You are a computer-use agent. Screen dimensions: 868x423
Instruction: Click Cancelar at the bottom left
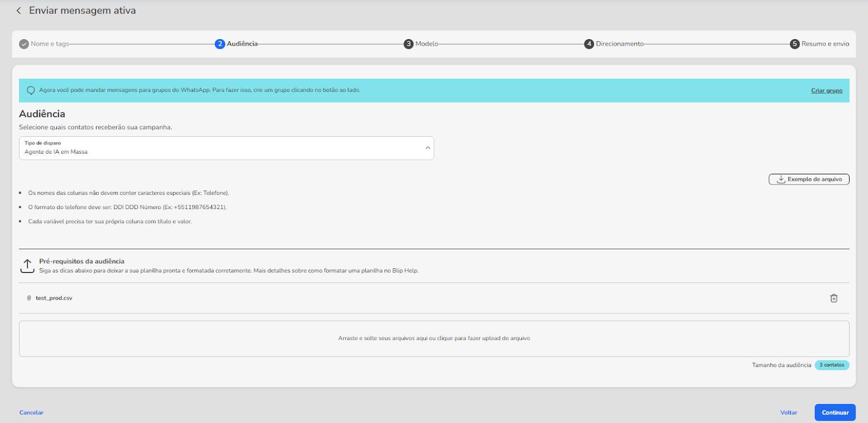point(31,413)
